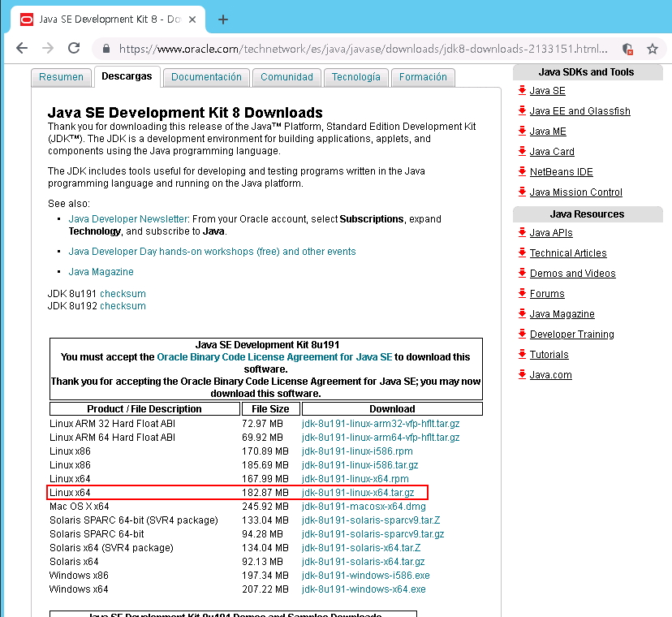Image resolution: width=672 pixels, height=617 pixels.
Task: Click the JDK 8u191 checksum link
Action: pos(123,293)
